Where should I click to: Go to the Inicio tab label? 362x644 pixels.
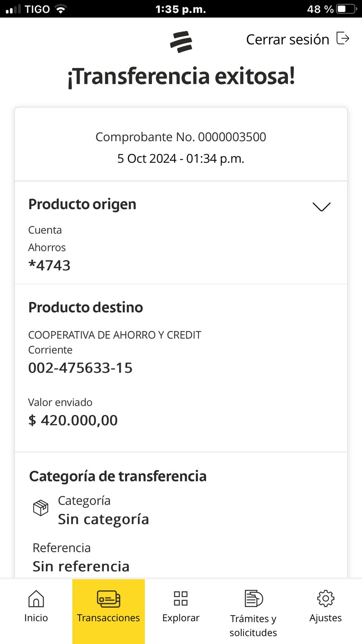tap(36, 618)
